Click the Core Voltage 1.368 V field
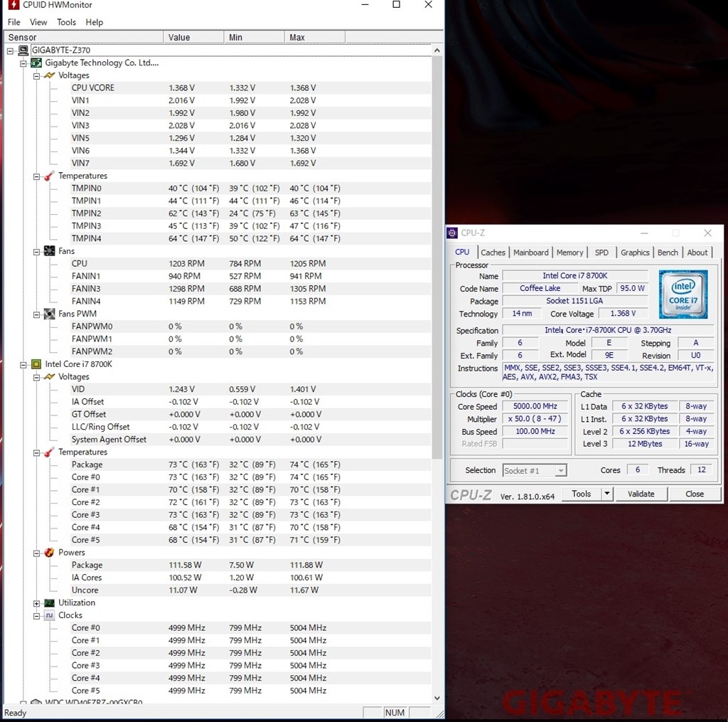Viewport: 728px width, 722px height. tap(623, 314)
